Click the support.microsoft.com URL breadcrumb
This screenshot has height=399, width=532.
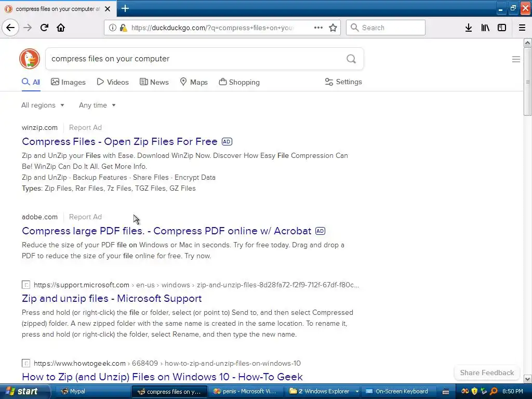coord(196,285)
